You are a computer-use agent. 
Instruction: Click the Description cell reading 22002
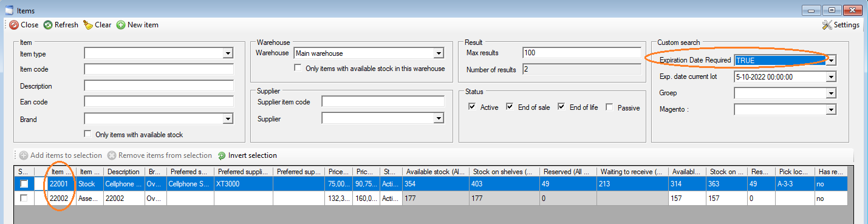pos(125,199)
